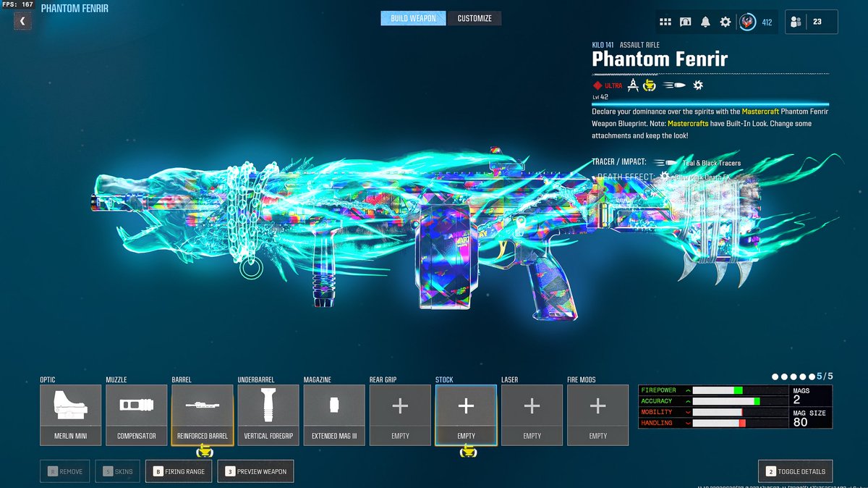
Task: Click the Remove button
Action: [x=65, y=471]
